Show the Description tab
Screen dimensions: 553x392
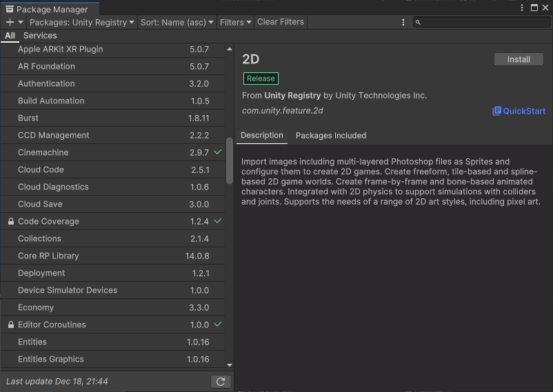[x=262, y=135]
